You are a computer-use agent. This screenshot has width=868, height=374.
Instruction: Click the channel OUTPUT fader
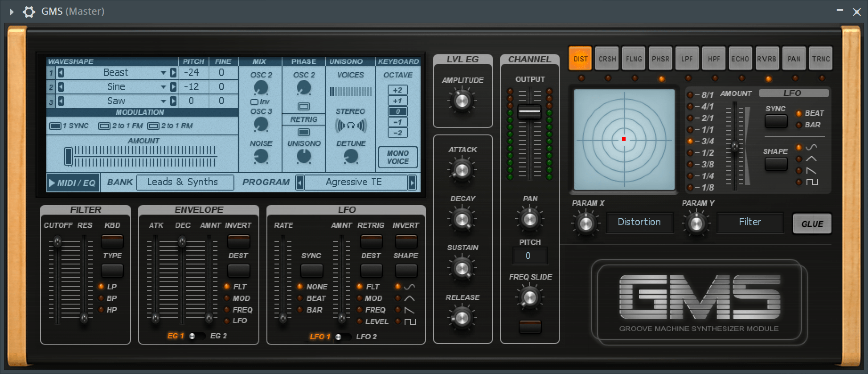(x=529, y=112)
